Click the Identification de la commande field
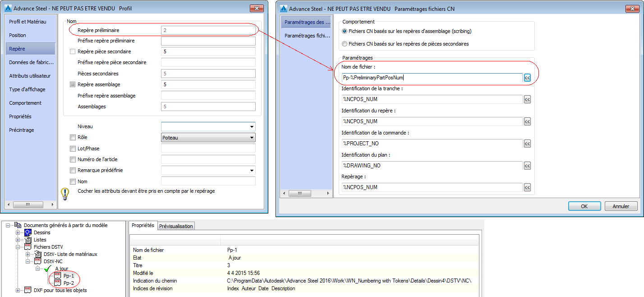644x297 pixels. pos(432,144)
